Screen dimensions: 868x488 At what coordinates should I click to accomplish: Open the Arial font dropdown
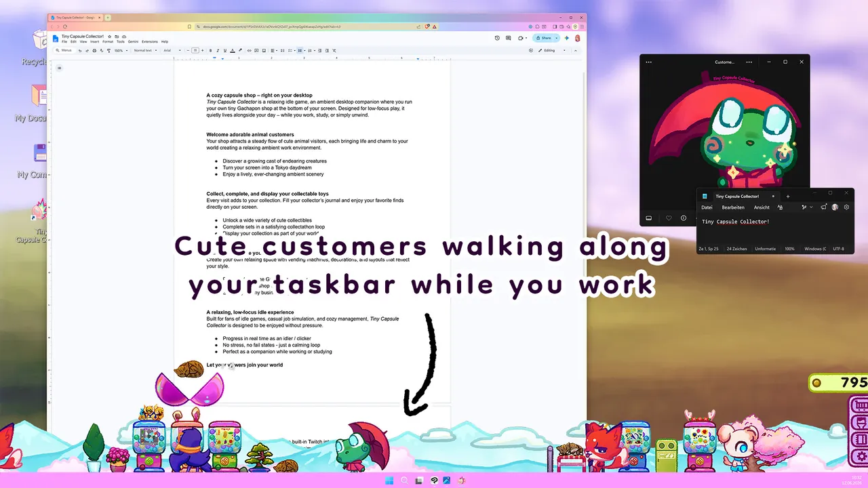pyautogui.click(x=172, y=50)
